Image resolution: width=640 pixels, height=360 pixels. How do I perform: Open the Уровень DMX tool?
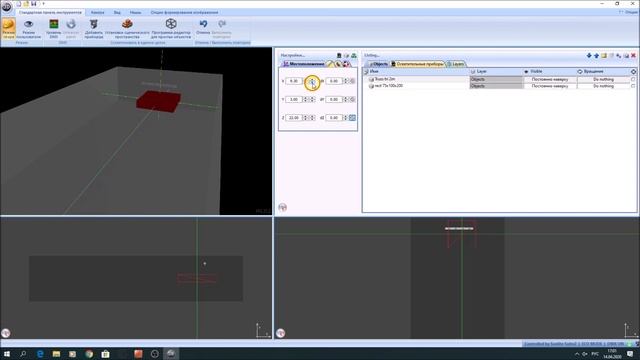tap(53, 29)
